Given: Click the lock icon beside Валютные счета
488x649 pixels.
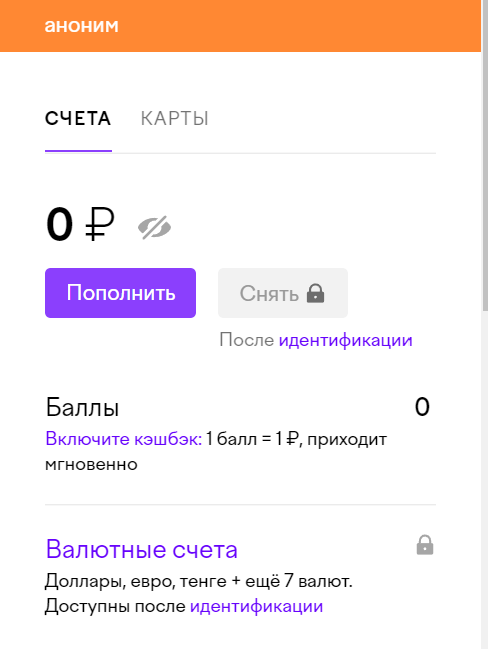Looking at the screenshot, I should pyautogui.click(x=425, y=545).
